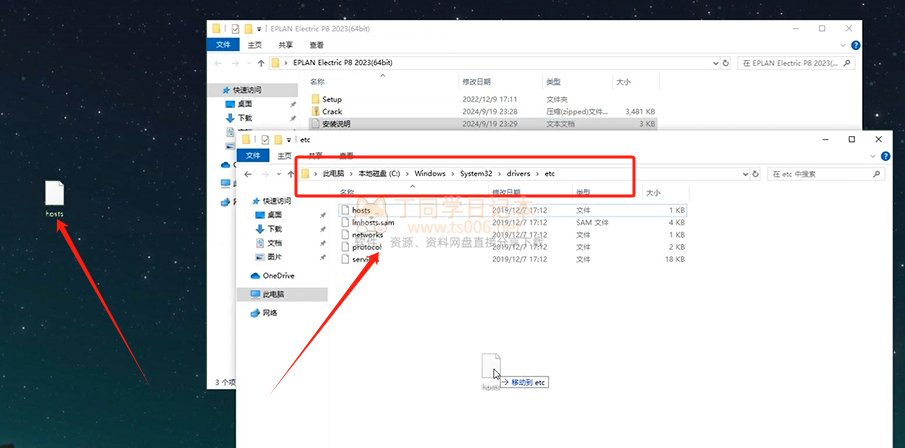Focus search box in etc window
Viewport: 905px width, 448px height.
(x=825, y=174)
